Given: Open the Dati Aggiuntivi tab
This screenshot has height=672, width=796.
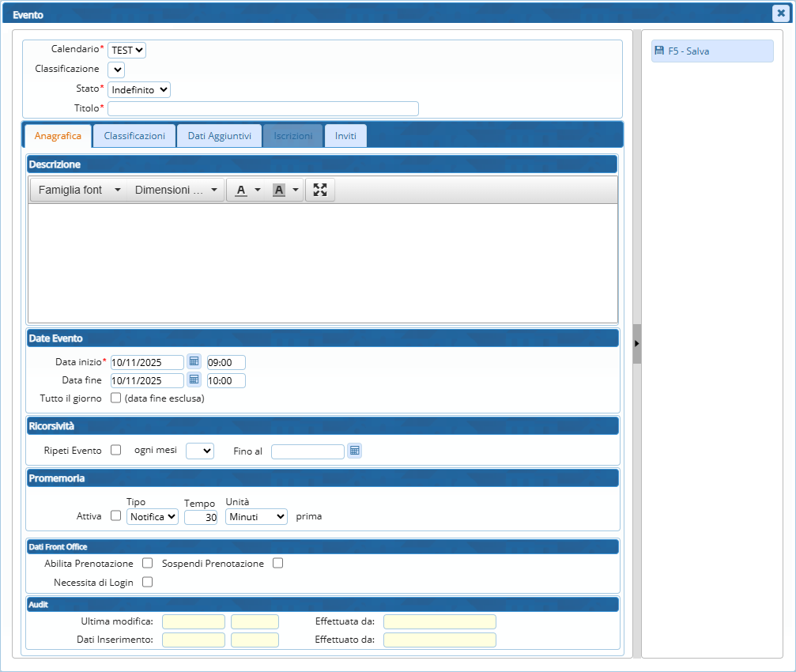Looking at the screenshot, I should [219, 136].
